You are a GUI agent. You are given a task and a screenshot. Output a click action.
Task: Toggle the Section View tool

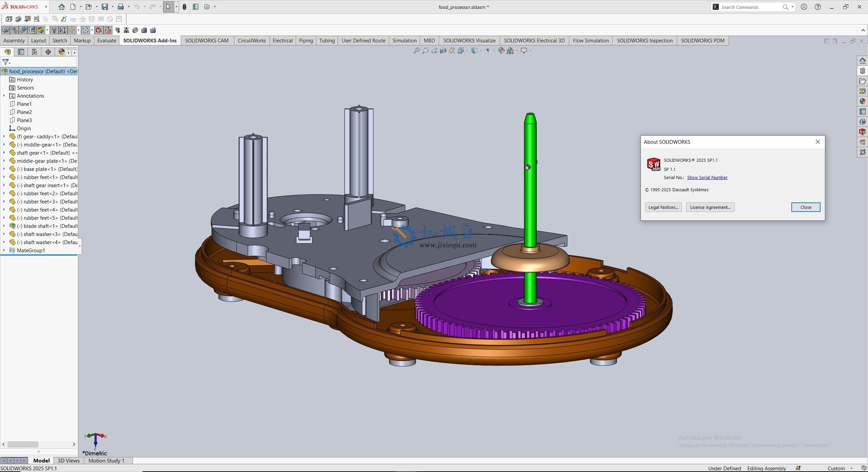click(443, 51)
